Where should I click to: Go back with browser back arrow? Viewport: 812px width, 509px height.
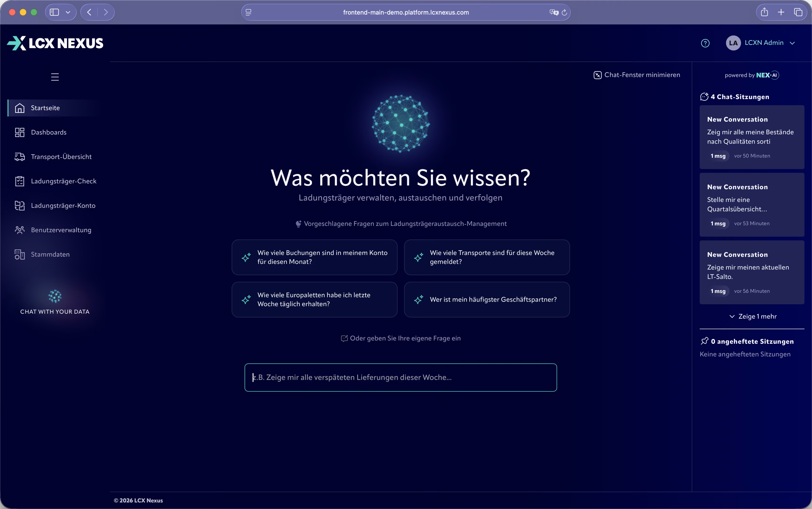89,12
